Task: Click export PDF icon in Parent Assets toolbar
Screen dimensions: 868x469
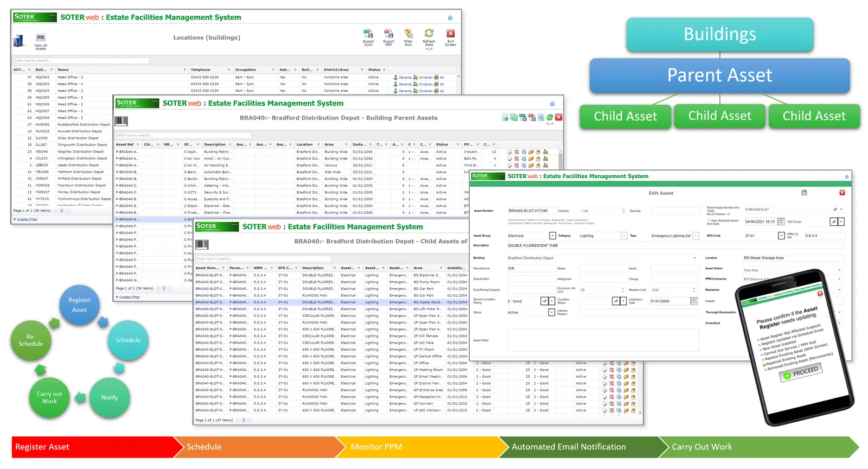Action: [x=532, y=117]
